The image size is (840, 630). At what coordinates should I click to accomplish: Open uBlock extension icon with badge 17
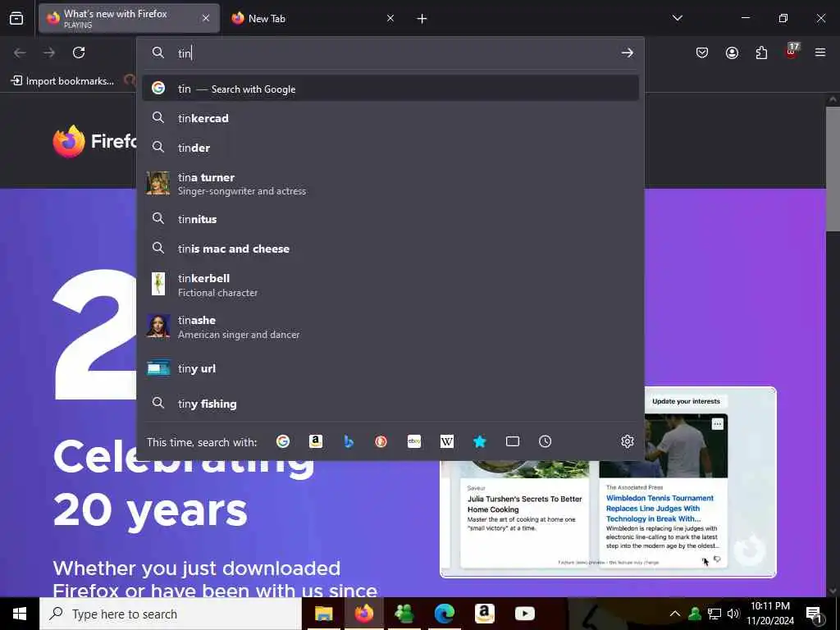coord(792,52)
